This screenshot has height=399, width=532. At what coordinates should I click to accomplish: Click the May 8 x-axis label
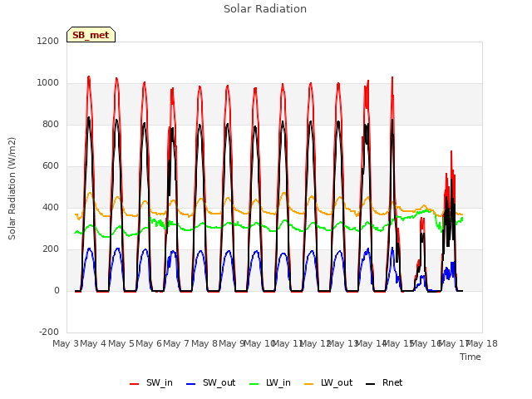click(x=204, y=343)
